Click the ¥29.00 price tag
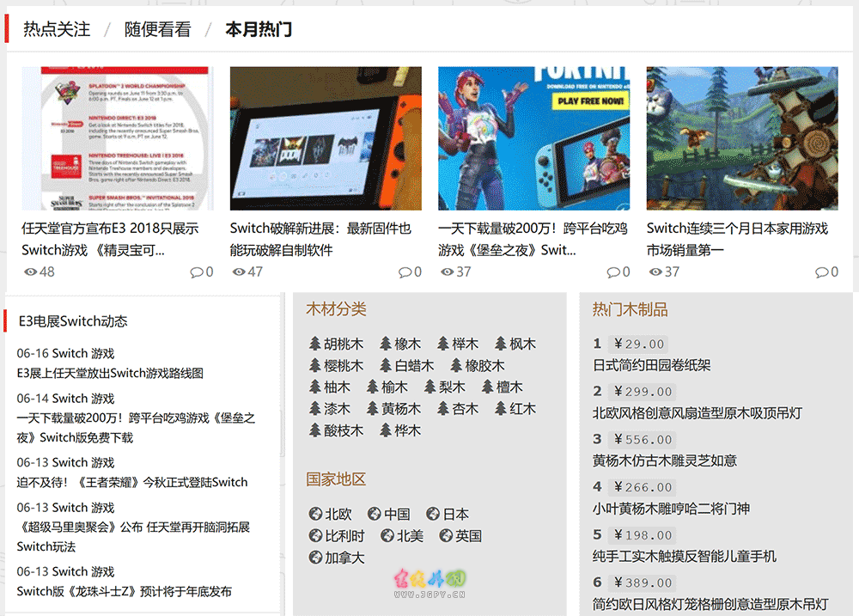 pyautogui.click(x=639, y=345)
